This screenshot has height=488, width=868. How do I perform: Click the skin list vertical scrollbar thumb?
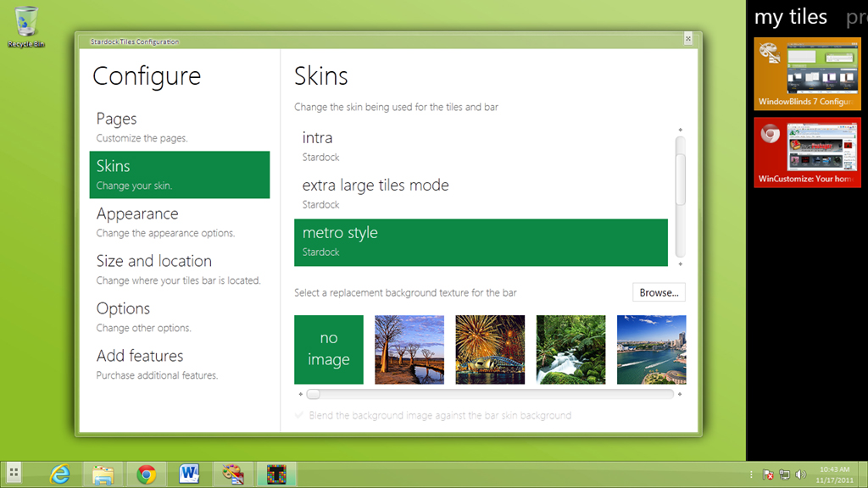coord(681,180)
